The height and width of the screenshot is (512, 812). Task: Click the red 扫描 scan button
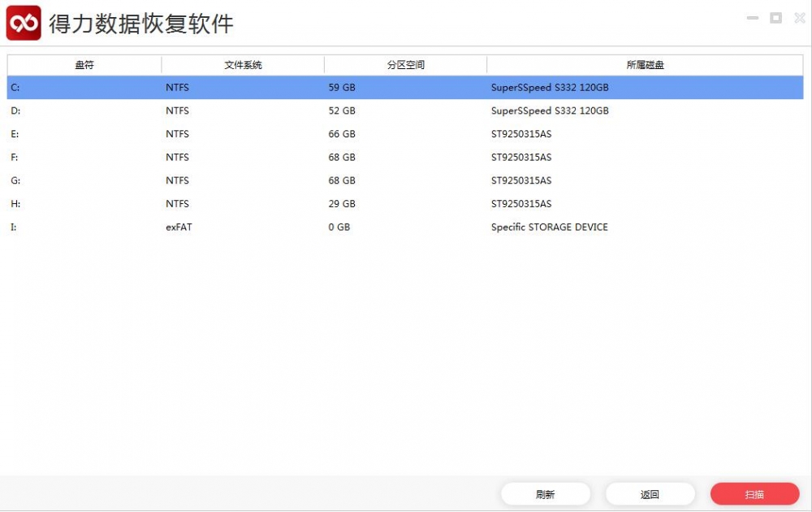tap(754, 493)
